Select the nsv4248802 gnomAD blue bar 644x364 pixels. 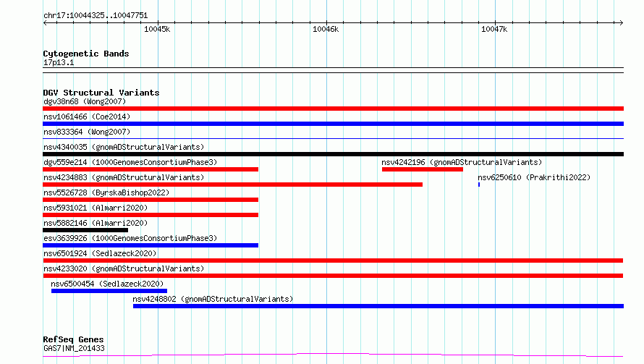[x=378, y=306]
